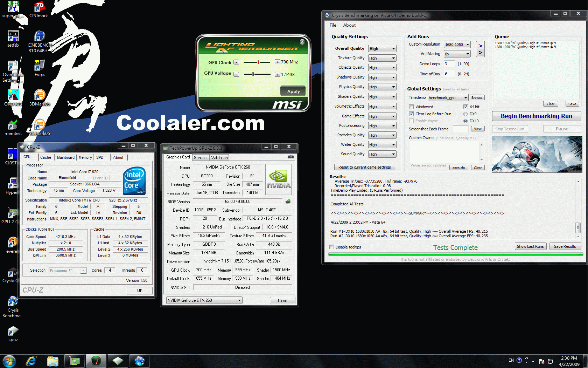Open the CPUmark desktop shortcut

point(40,9)
